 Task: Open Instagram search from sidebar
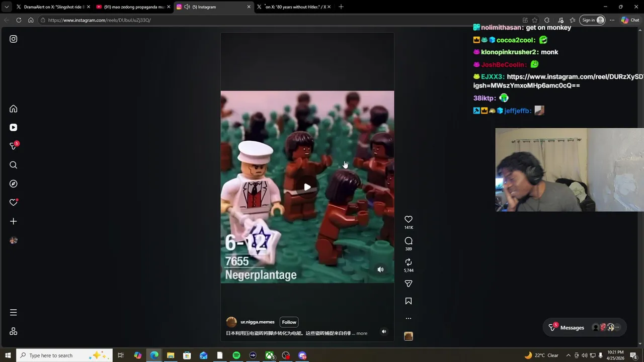pos(14,165)
